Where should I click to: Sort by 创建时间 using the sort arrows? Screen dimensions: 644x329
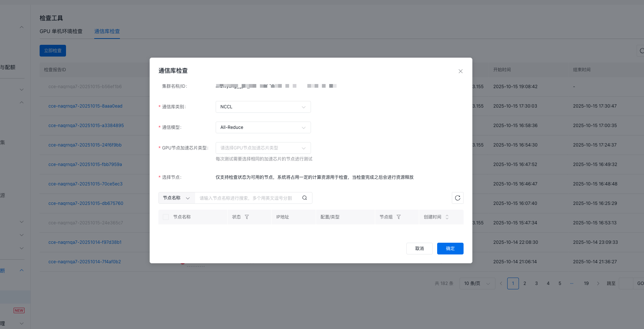click(447, 217)
